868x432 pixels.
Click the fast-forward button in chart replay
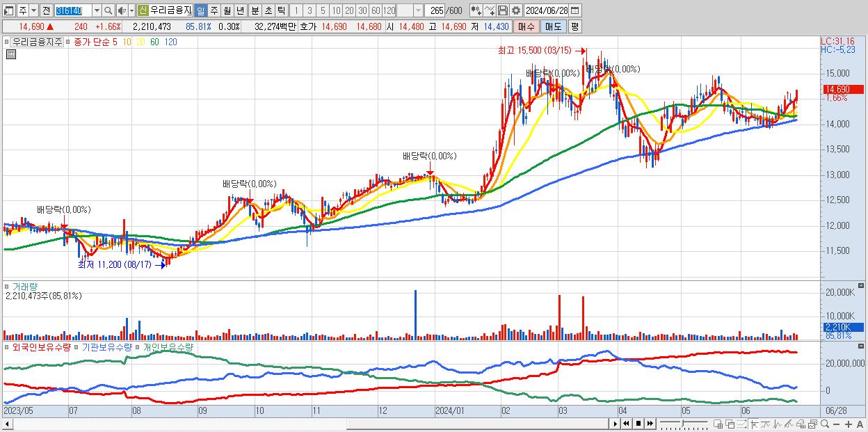pos(650,424)
